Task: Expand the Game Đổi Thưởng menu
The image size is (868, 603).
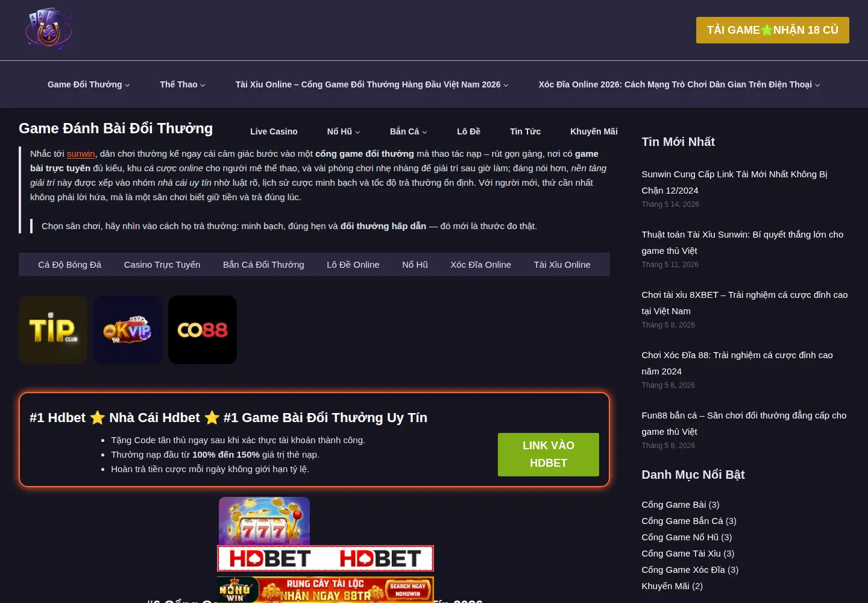Action: click(89, 84)
